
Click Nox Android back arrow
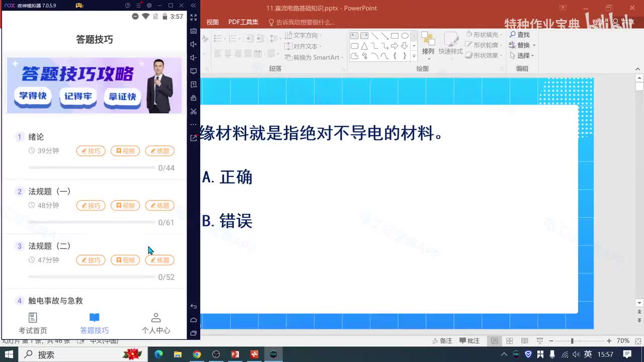(194, 306)
